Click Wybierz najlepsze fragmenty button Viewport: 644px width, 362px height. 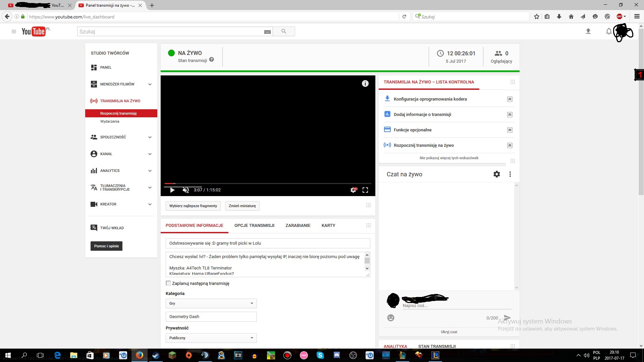[193, 206]
